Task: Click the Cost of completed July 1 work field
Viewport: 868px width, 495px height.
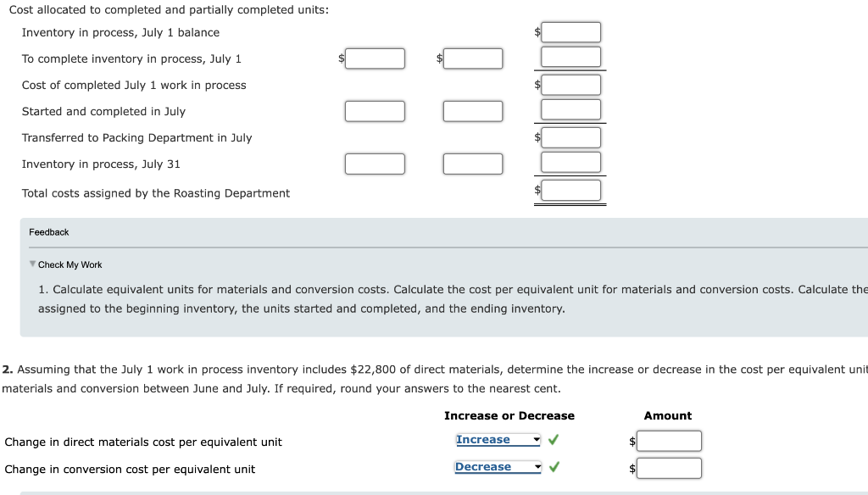Action: 570,85
